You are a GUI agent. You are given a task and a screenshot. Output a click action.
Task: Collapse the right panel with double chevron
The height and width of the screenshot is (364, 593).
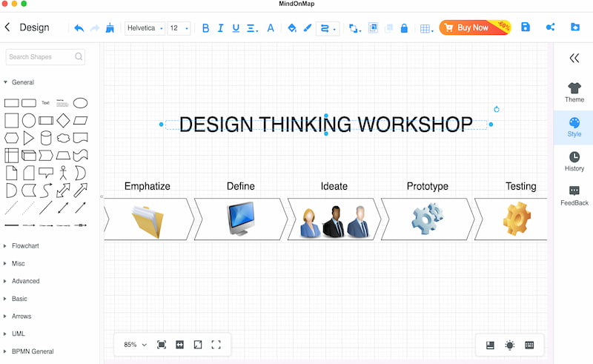[x=574, y=59]
